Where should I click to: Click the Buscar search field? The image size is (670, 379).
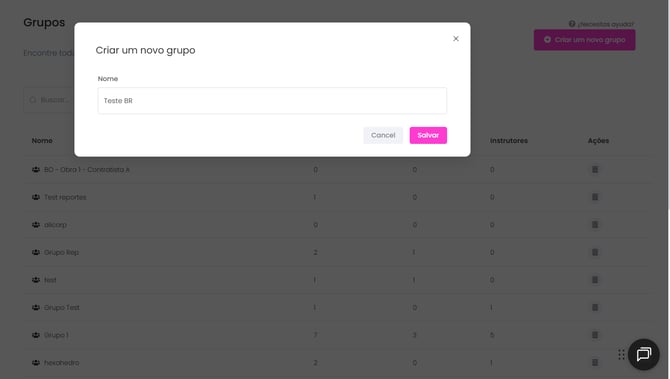[x=49, y=100]
